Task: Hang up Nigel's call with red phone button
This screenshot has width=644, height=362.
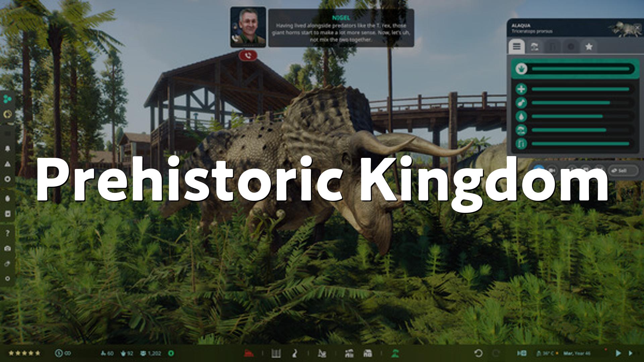Action: point(248,55)
